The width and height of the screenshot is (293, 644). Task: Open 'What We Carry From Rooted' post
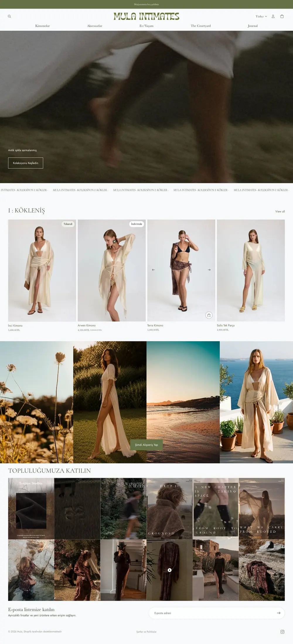pos(262,509)
